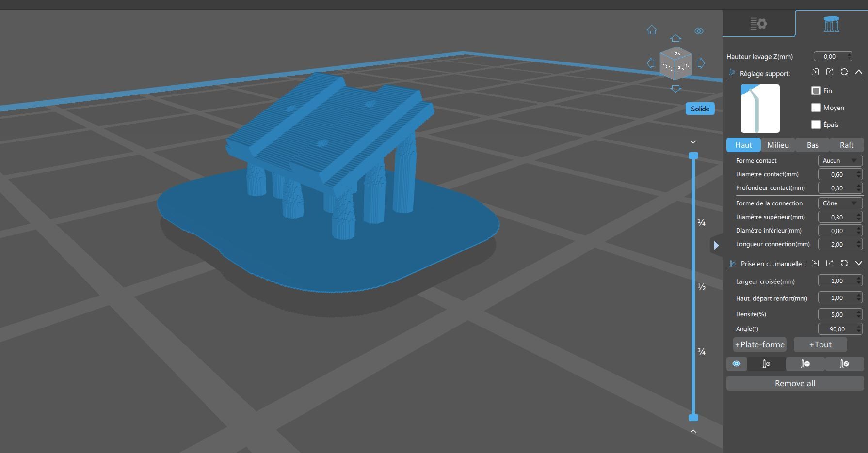Rotate view left with cube arrow

[651, 63]
